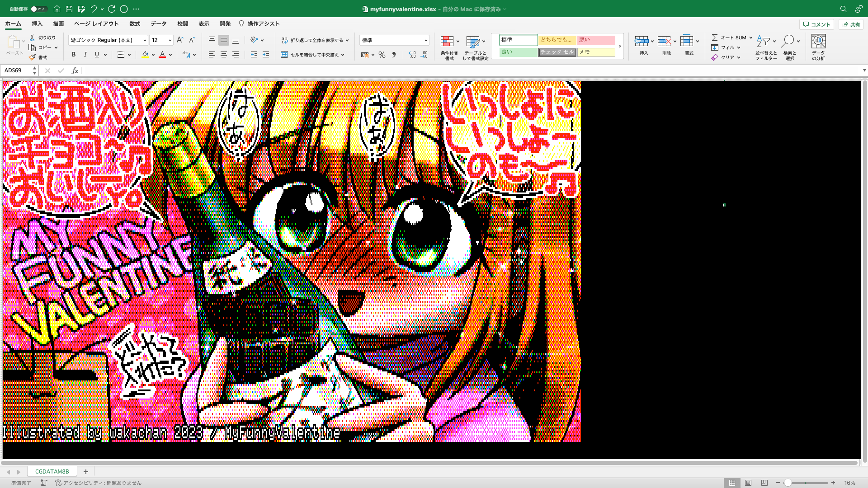Viewport: 868px width, 488px height.
Task: Toggle align text left
Action: (212, 55)
